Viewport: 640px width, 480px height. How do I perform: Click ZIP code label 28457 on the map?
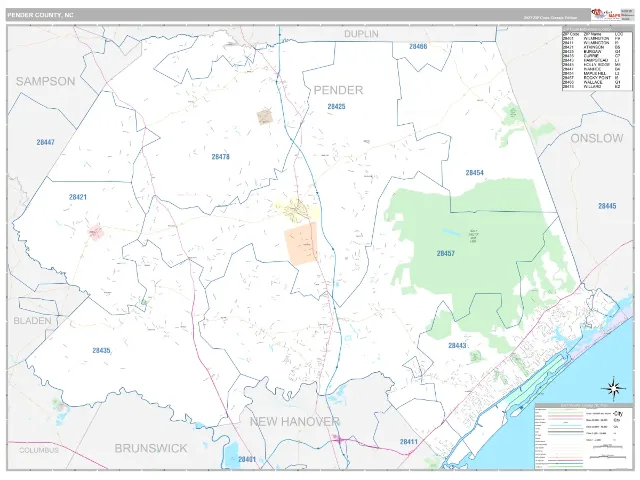445,253
